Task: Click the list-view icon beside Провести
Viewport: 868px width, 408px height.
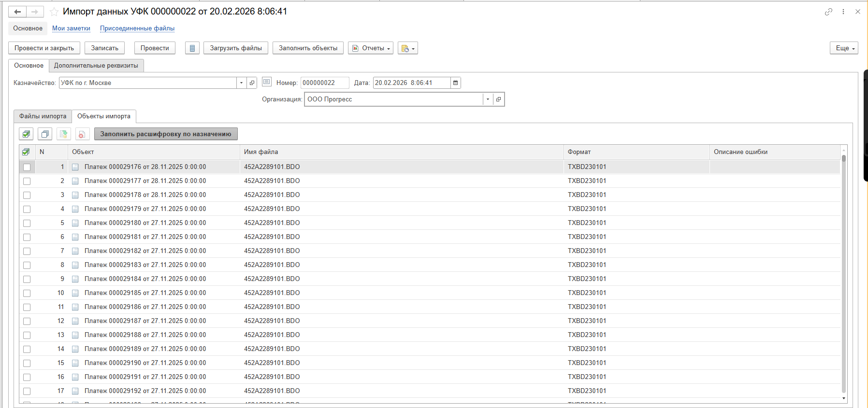Action: pos(192,48)
